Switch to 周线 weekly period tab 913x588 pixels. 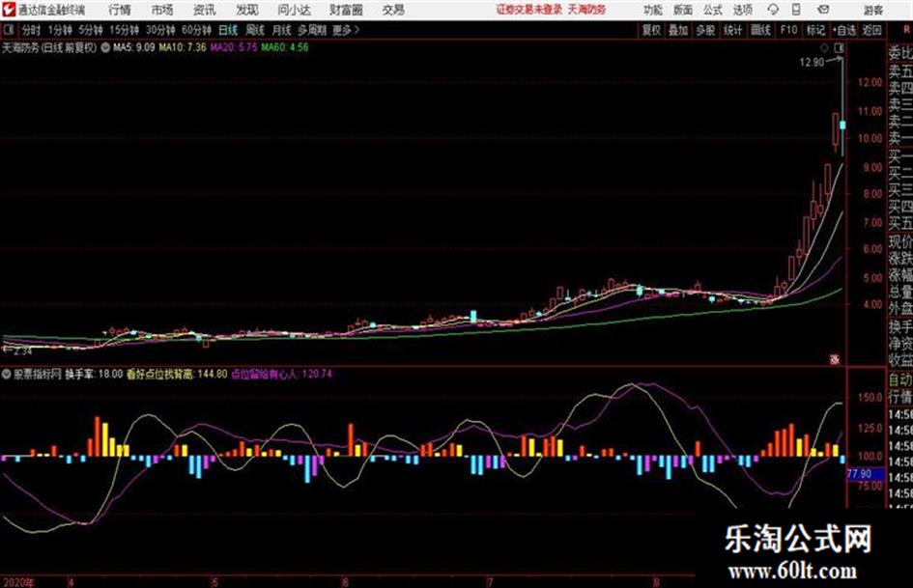pyautogui.click(x=255, y=30)
